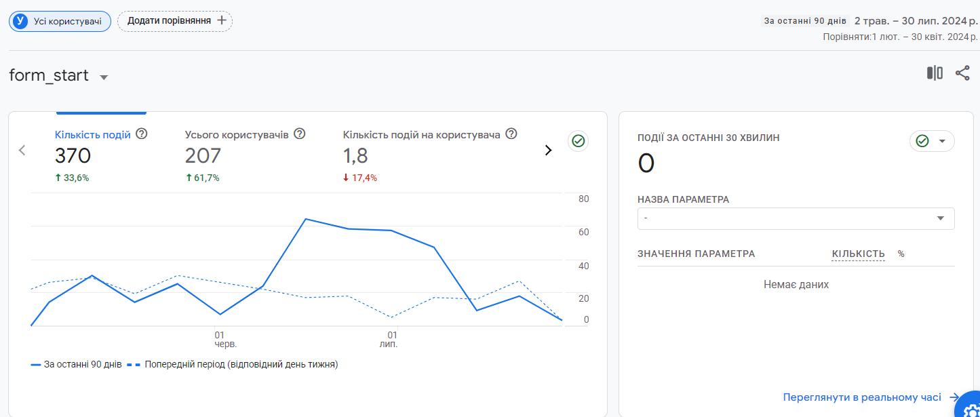Click help icon beside Усього користувачів
The height and width of the screenshot is (417, 980).
299,134
